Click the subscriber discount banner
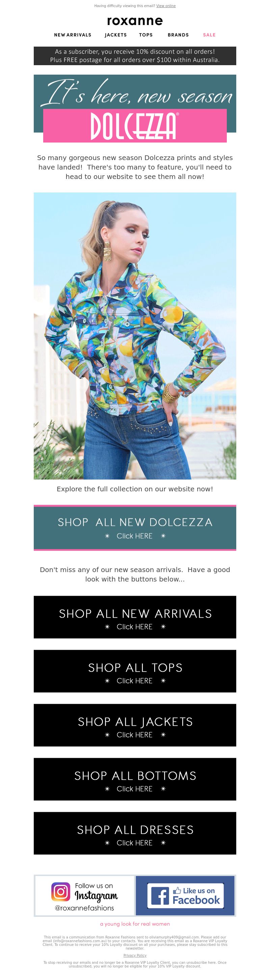 pyautogui.click(x=135, y=56)
